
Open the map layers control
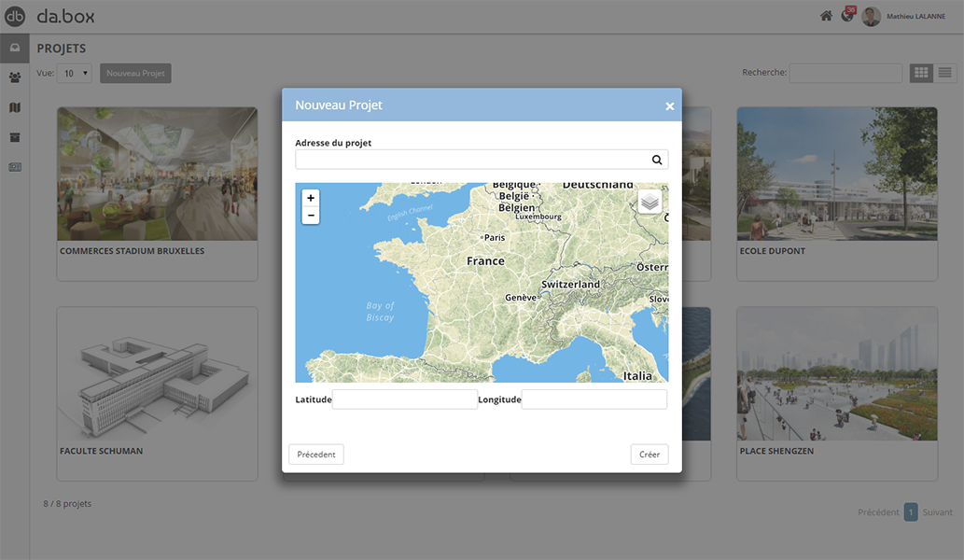pos(650,202)
